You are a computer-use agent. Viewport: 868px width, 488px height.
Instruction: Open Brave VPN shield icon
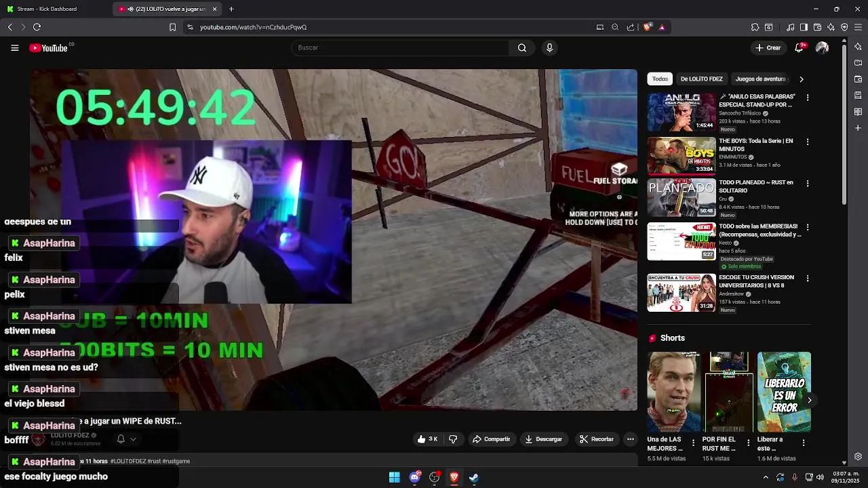pos(844,27)
